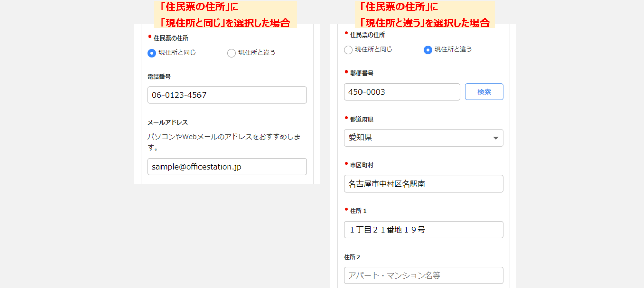Image resolution: width=644 pixels, height=288 pixels.
Task: Click the 検索 postal code search button
Action: coord(484,92)
